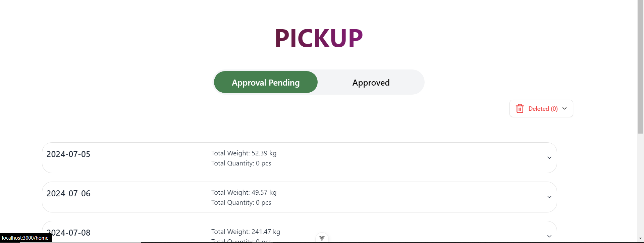Viewport: 644px width, 243px height.
Task: Click the downward chevron icon beside Deleted (0)
Action: coord(565,108)
